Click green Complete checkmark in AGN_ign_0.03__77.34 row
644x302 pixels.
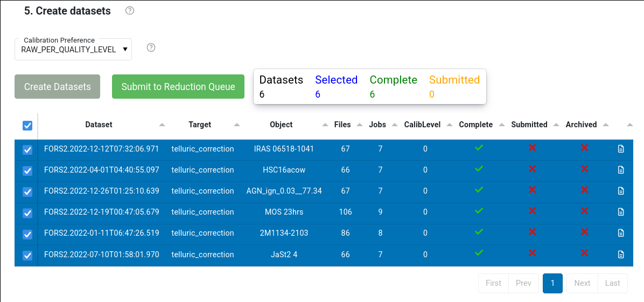click(479, 190)
